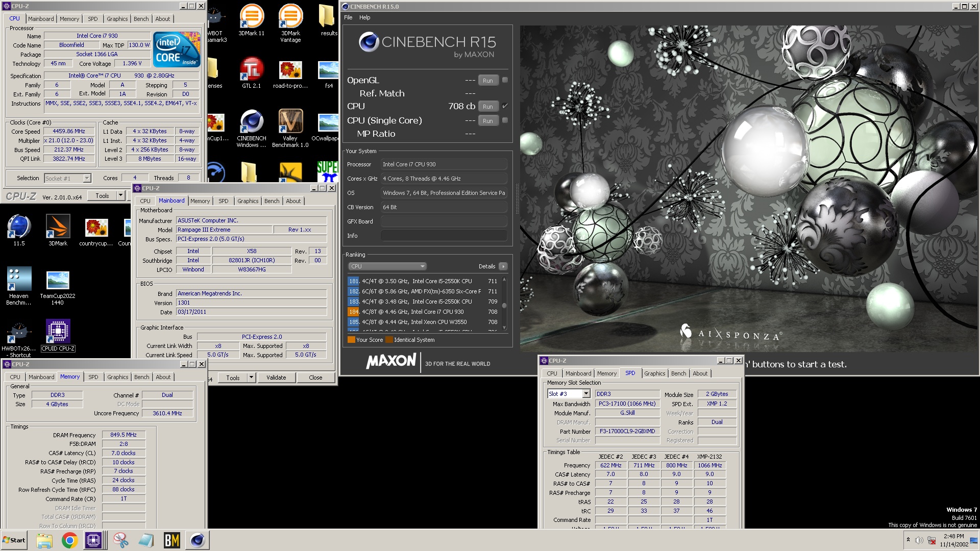Open Google Chrome from the taskbar

point(70,540)
